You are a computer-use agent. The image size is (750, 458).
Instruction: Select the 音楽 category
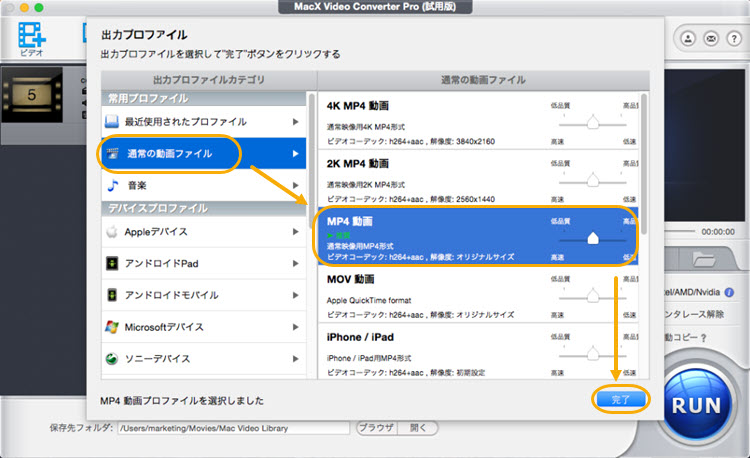point(204,185)
